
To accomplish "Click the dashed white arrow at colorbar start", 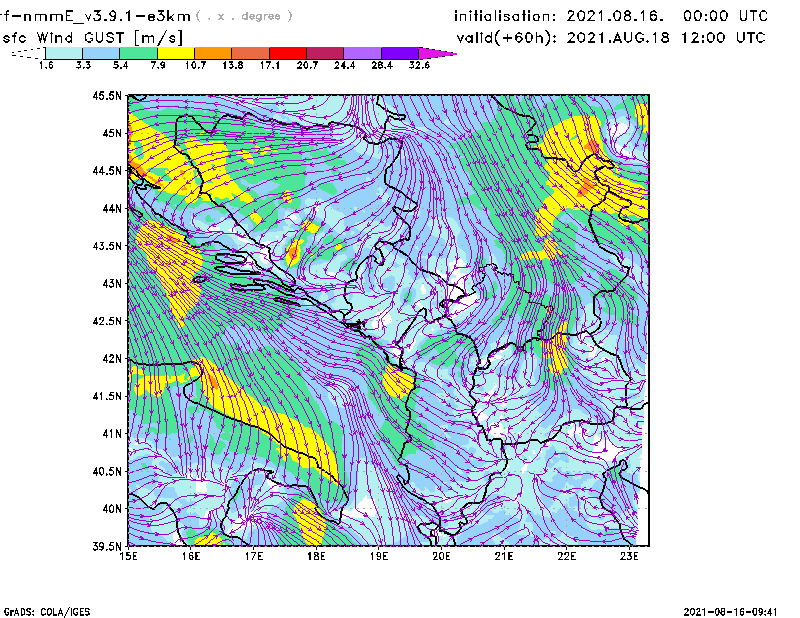I will click(x=28, y=53).
